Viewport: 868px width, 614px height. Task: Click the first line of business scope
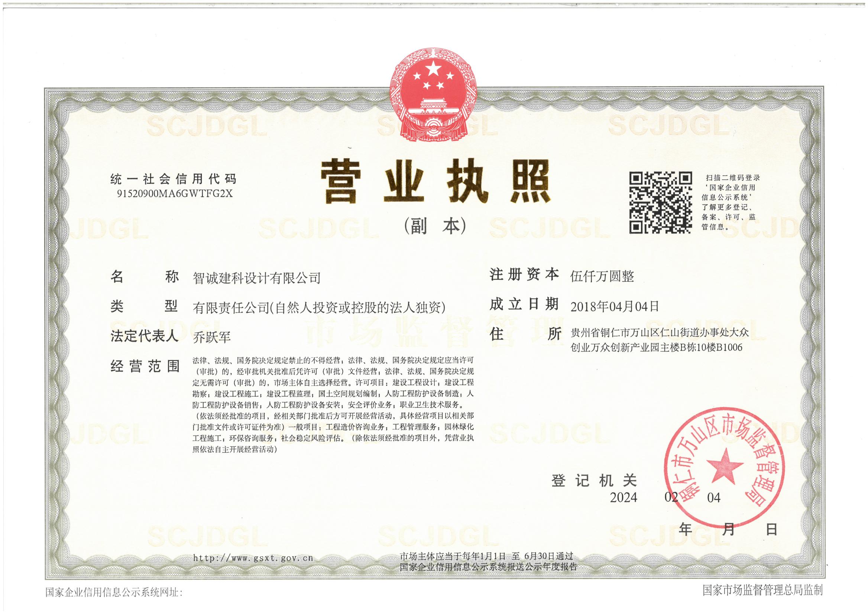(333, 360)
